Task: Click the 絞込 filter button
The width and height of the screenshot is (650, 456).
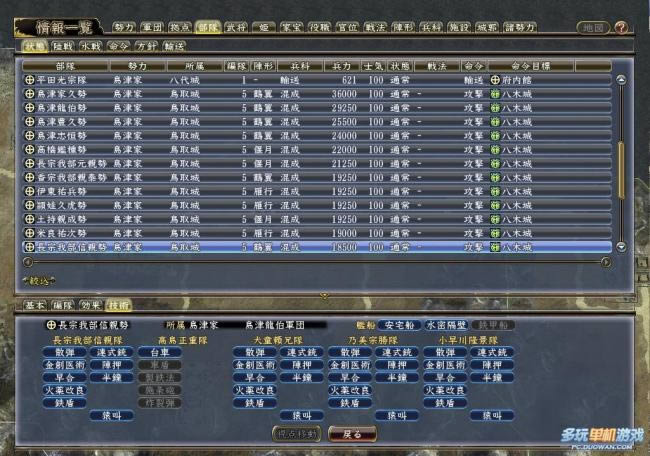Action: click(x=39, y=281)
